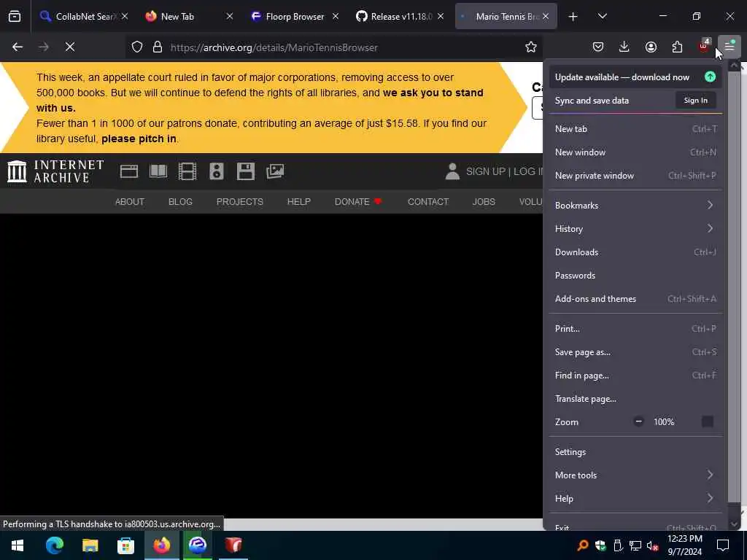Open the Internet Archive texts book icon
Image resolution: width=747 pixels, height=560 pixels.
158,171
